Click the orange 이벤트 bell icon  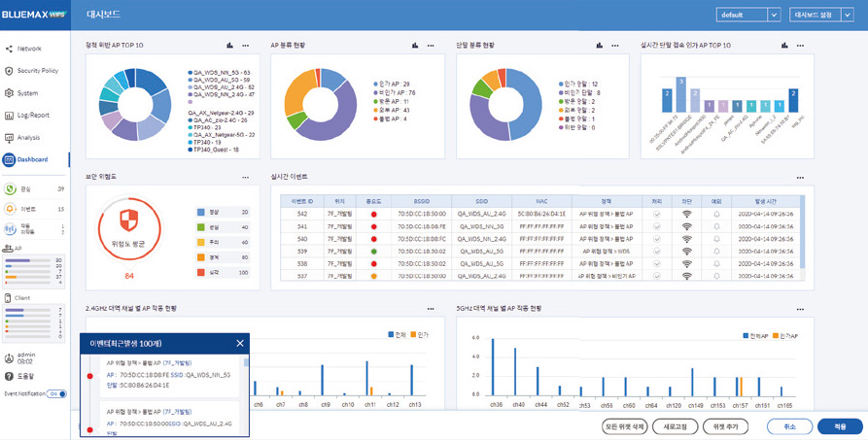coord(10,209)
